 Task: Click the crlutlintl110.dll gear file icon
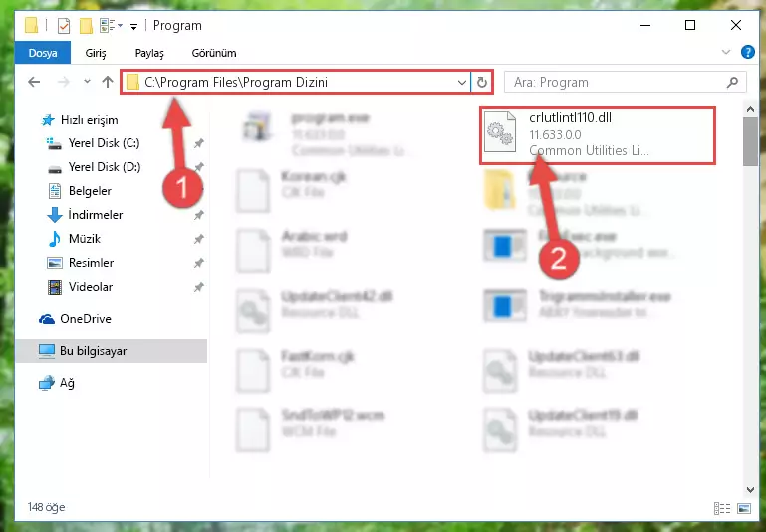(500, 132)
